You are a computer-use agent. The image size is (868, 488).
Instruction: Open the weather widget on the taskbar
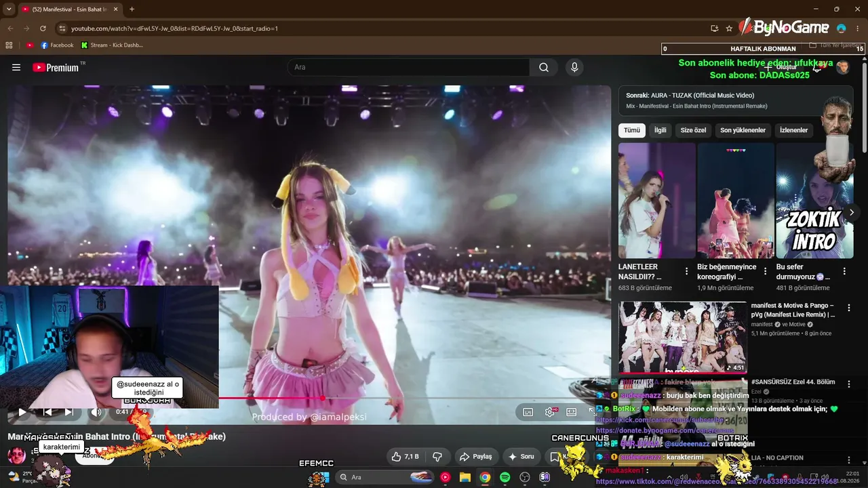pyautogui.click(x=20, y=477)
